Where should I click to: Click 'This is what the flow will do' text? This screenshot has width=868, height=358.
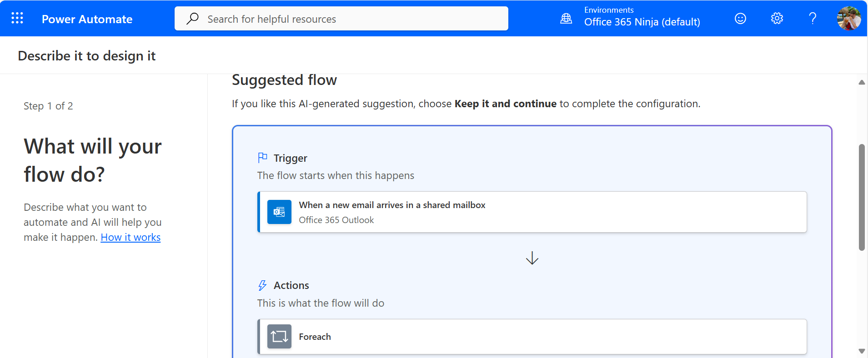pos(321,303)
